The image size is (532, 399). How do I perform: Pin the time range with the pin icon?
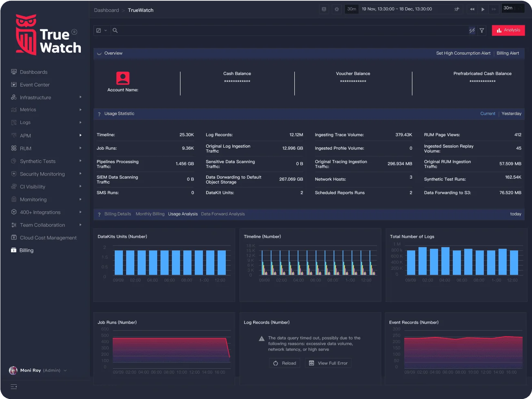457,9
